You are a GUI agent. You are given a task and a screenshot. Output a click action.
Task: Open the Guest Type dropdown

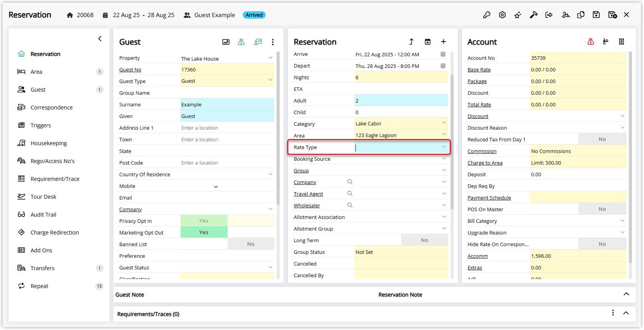point(270,80)
